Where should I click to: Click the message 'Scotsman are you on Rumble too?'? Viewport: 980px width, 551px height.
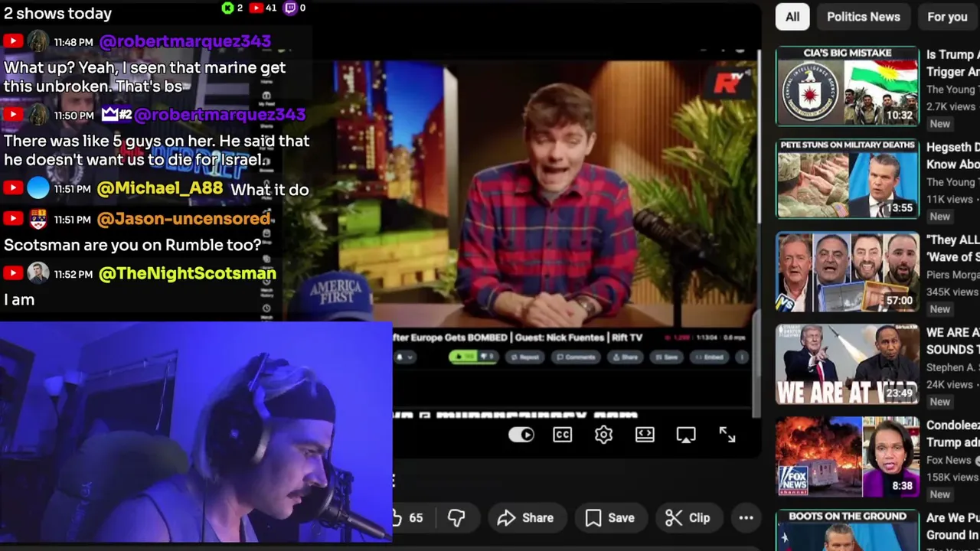click(132, 246)
